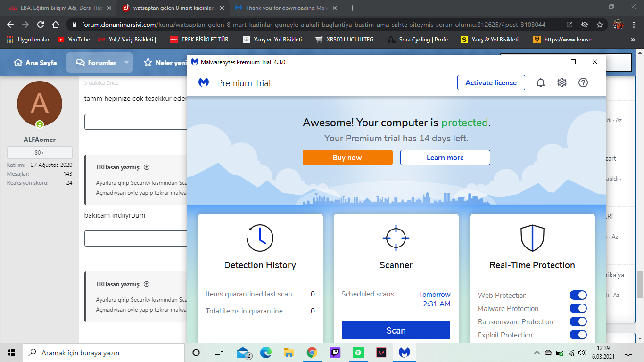Click Items quarantined last scan row

[x=260, y=294]
